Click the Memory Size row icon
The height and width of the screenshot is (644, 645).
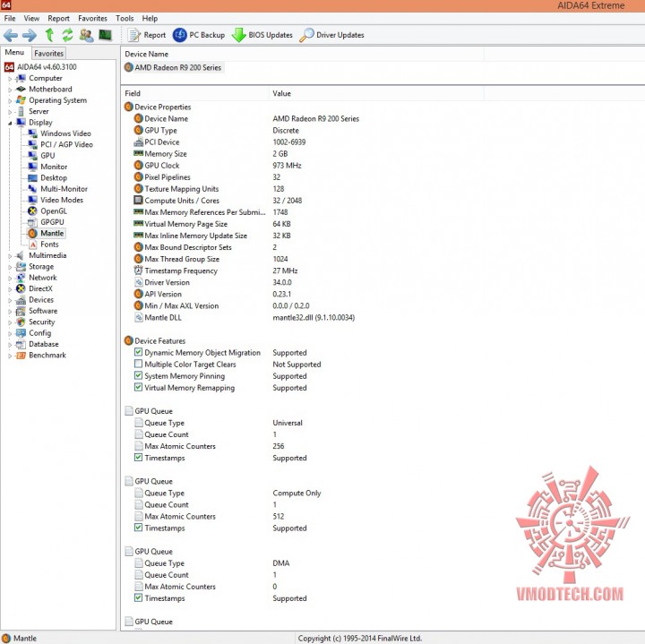(139, 153)
